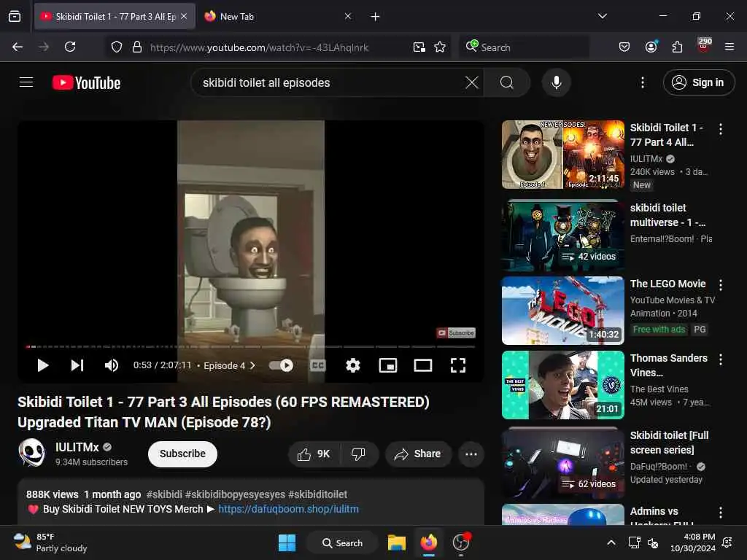Open the Extensions puzzle icon

click(x=677, y=47)
